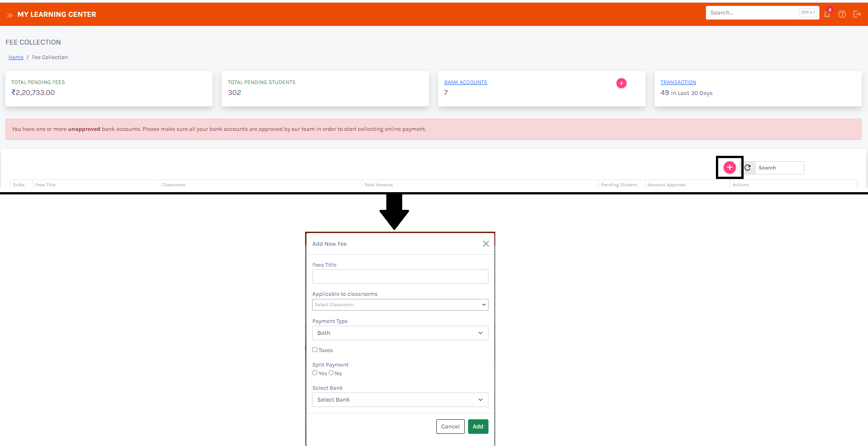Viewport: 868px width, 447px height.
Task: Open the help question mark icon
Action: click(x=842, y=14)
